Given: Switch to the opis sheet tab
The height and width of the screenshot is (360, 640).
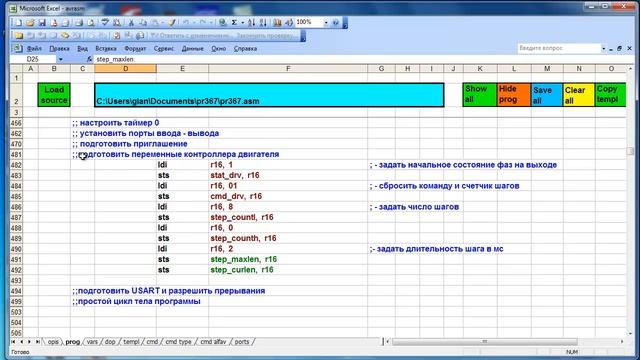Looking at the screenshot, I should [53, 342].
